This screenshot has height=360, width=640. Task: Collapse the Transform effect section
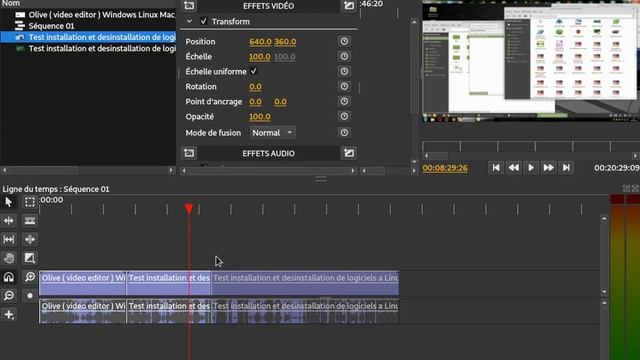click(x=189, y=21)
